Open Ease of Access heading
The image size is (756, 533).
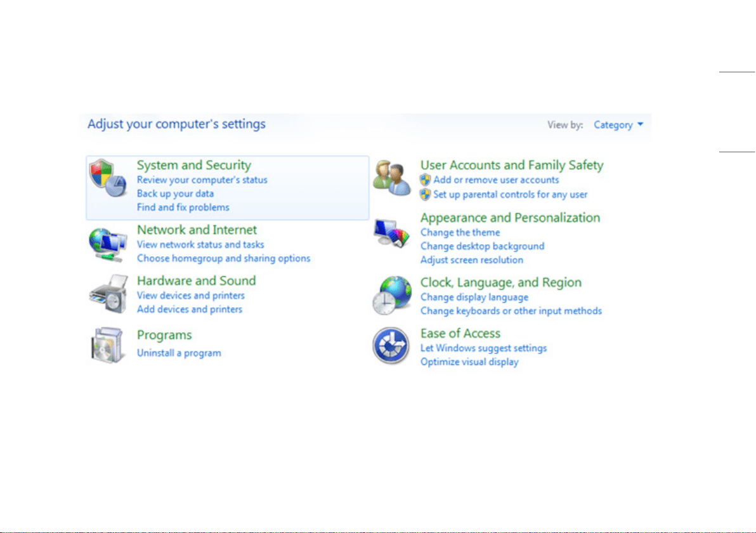pos(460,333)
